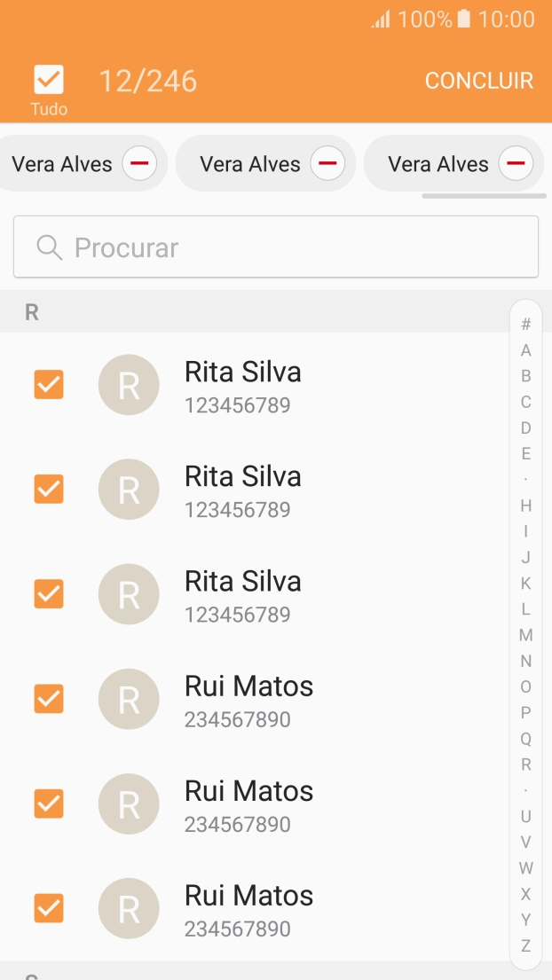552x980 pixels.
Task: Jump to letter A in the index
Action: pyautogui.click(x=525, y=349)
